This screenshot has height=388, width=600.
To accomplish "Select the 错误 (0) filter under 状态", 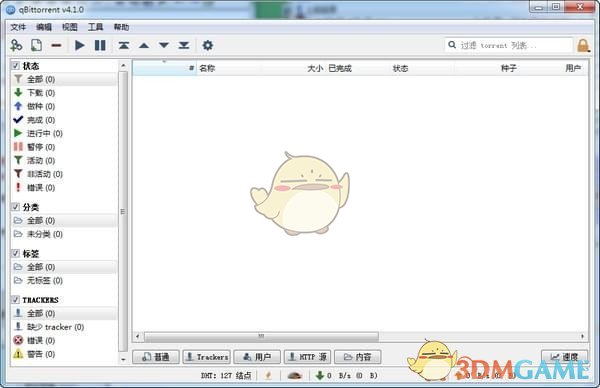I will pyautogui.click(x=64, y=187).
